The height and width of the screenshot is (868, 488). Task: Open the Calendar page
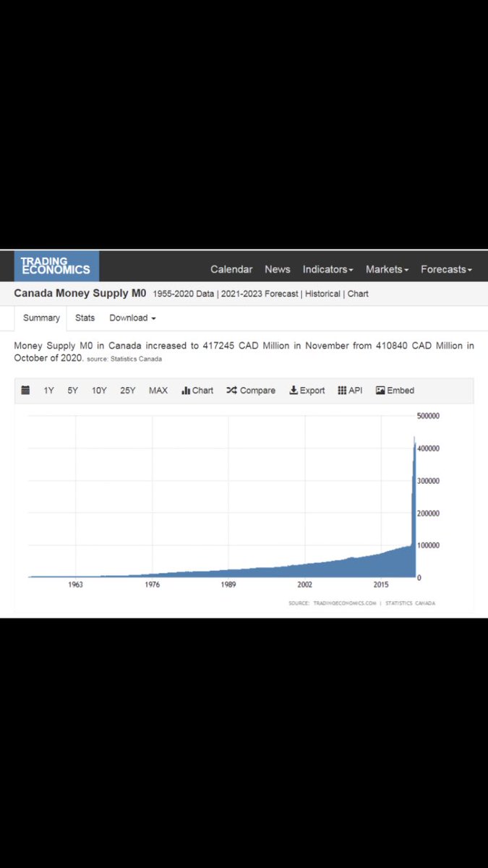coord(231,269)
